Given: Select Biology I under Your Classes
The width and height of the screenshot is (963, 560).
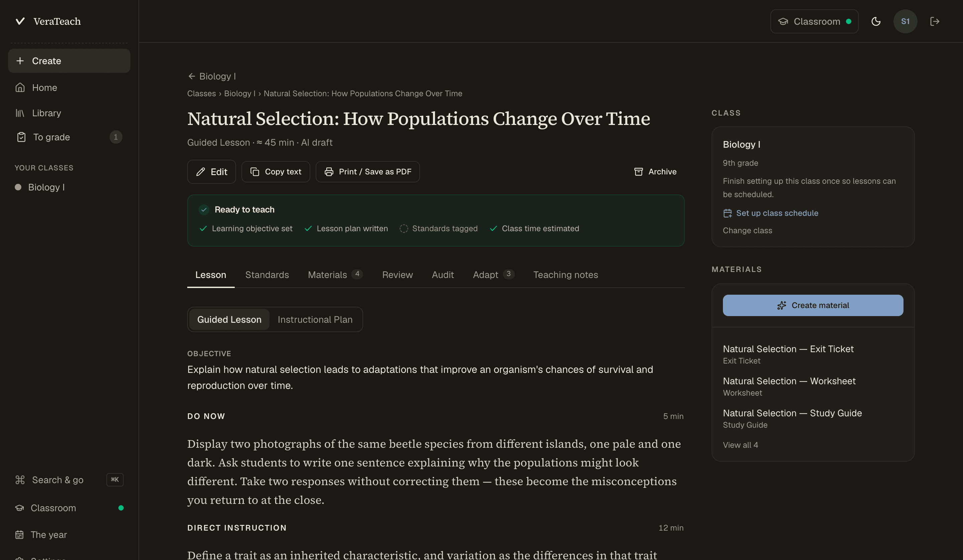Looking at the screenshot, I should point(69,187).
